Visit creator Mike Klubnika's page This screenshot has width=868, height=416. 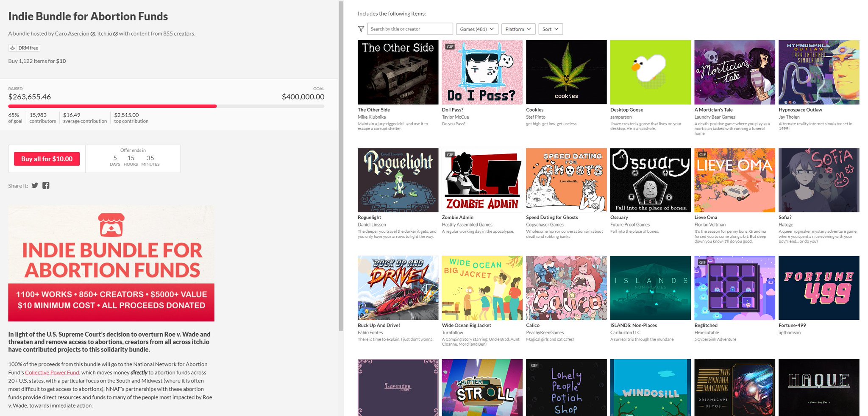pyautogui.click(x=372, y=117)
